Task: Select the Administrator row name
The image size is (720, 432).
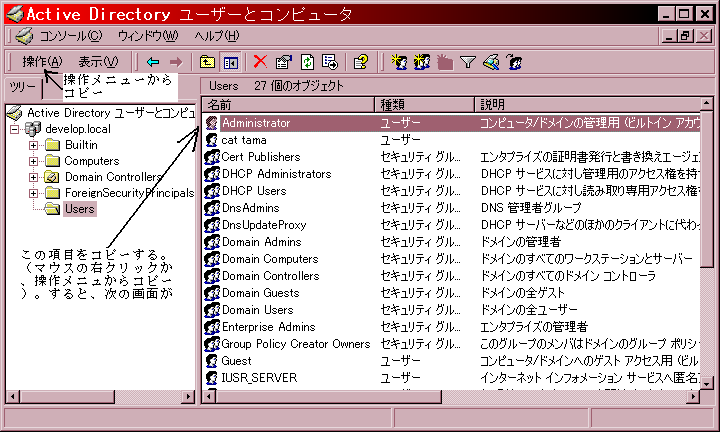Action: pyautogui.click(x=256, y=123)
